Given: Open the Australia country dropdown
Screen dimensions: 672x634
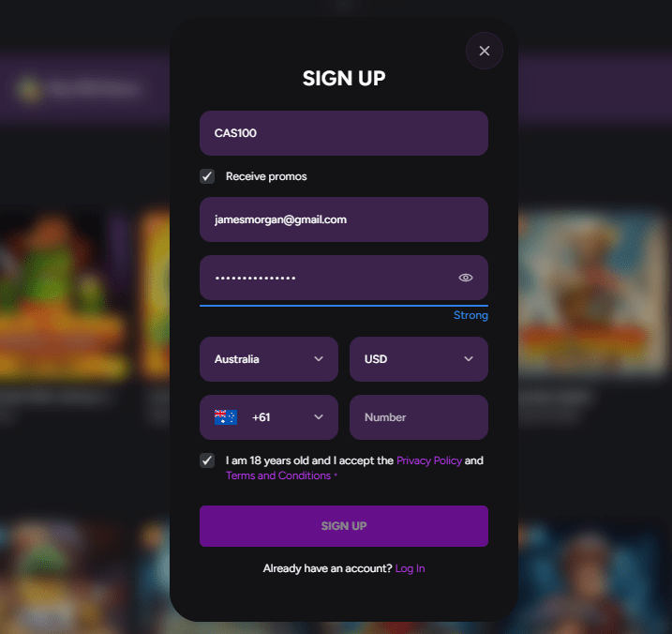Looking at the screenshot, I should (269, 359).
